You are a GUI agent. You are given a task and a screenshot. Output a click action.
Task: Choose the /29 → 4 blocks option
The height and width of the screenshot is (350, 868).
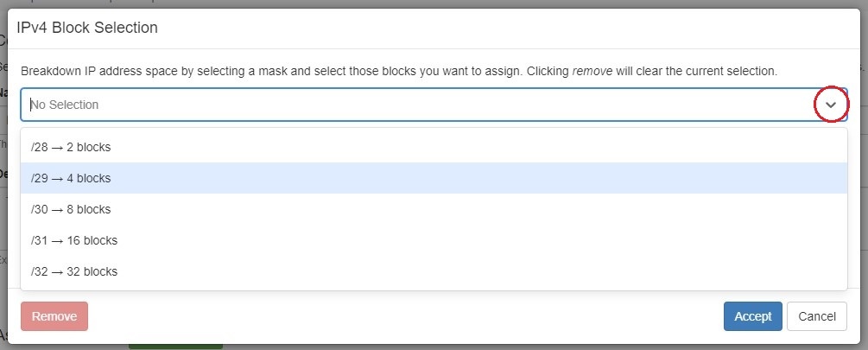(71, 178)
